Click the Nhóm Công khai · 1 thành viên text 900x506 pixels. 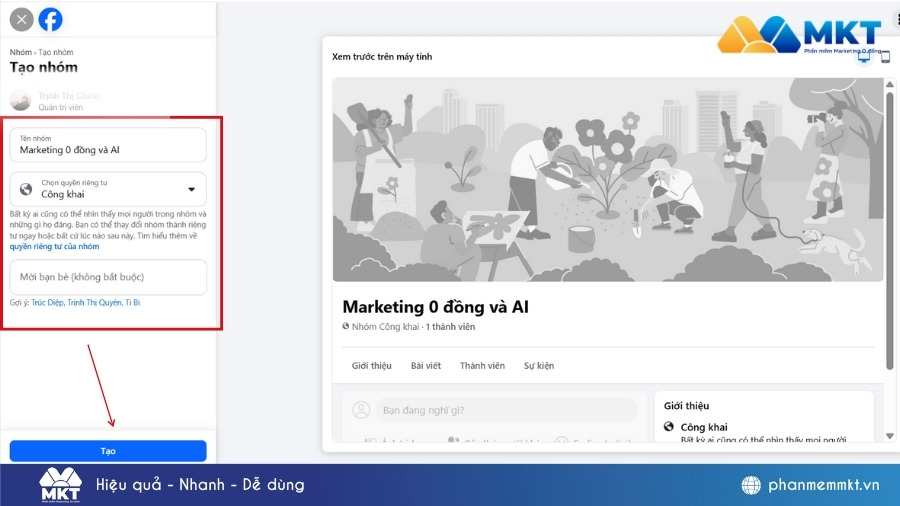pos(413,326)
